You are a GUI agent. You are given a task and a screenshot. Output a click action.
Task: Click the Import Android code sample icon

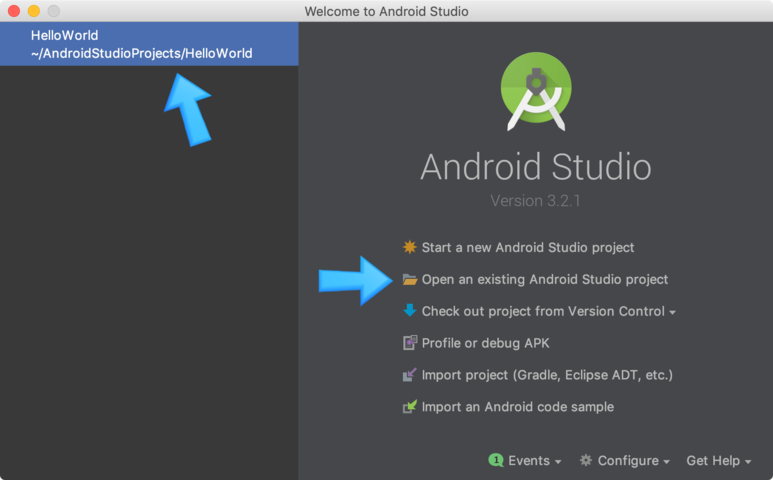pos(409,407)
